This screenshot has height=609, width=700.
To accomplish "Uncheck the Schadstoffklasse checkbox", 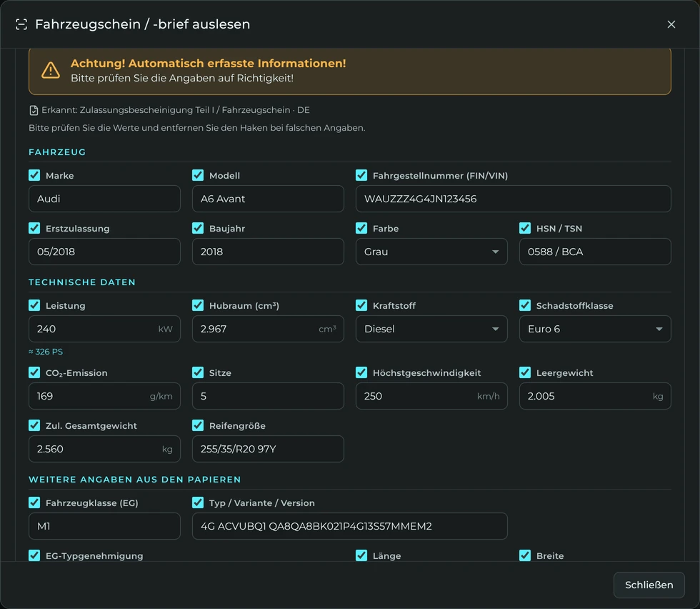I will pyautogui.click(x=525, y=305).
